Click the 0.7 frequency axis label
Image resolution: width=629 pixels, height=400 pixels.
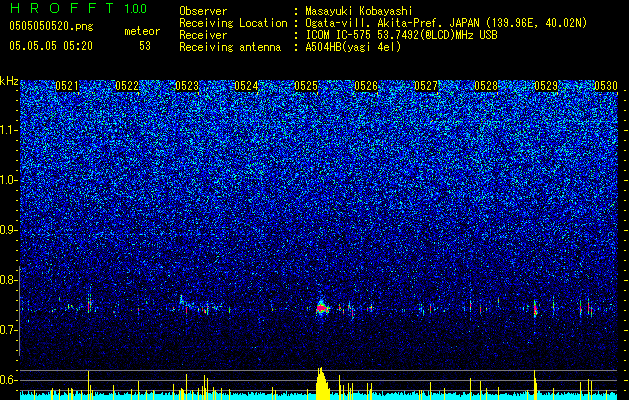(x=9, y=330)
